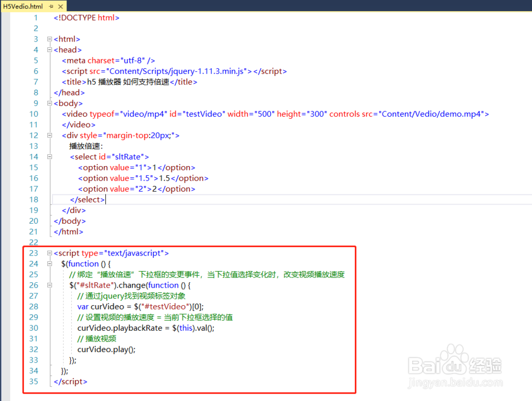The width and height of the screenshot is (532, 401).
Task: Collapse the select sltRate fold
Action: [49, 157]
